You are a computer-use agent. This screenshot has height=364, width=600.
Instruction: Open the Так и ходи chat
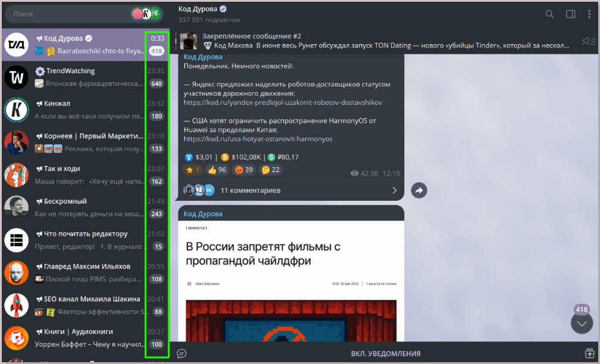coord(85,175)
